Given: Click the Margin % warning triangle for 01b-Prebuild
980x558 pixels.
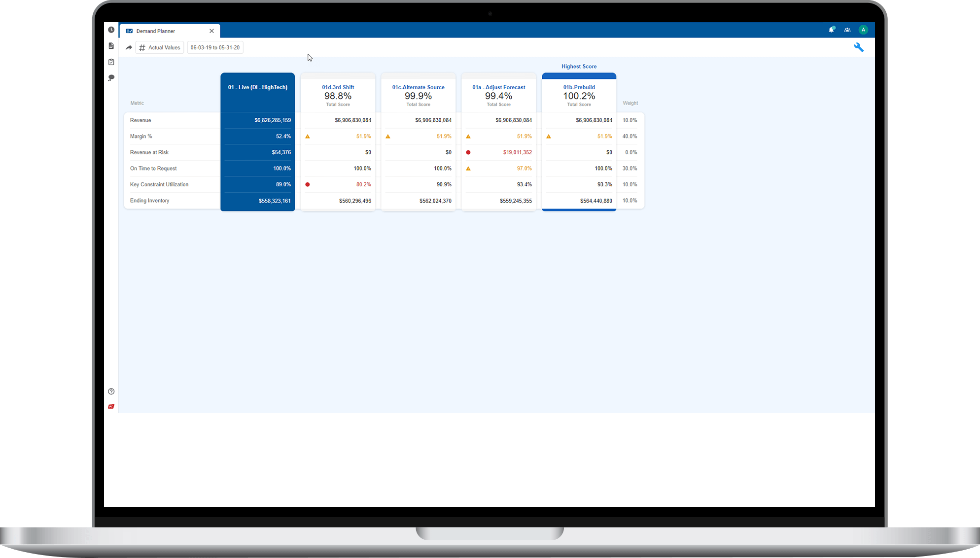Looking at the screenshot, I should [549, 137].
